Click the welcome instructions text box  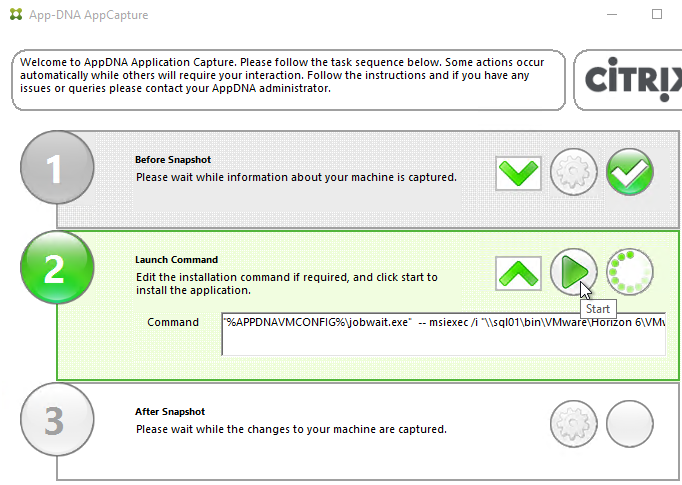coord(288,80)
